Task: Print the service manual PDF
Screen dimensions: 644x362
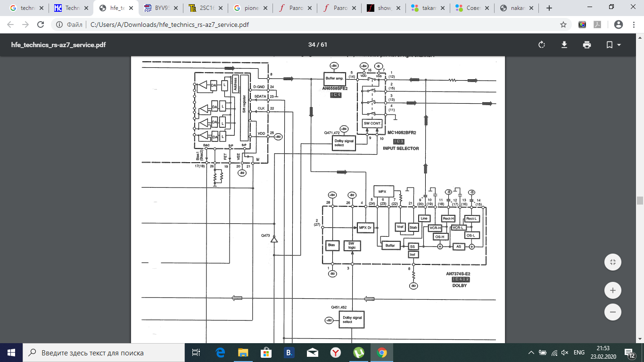Action: pos(586,45)
